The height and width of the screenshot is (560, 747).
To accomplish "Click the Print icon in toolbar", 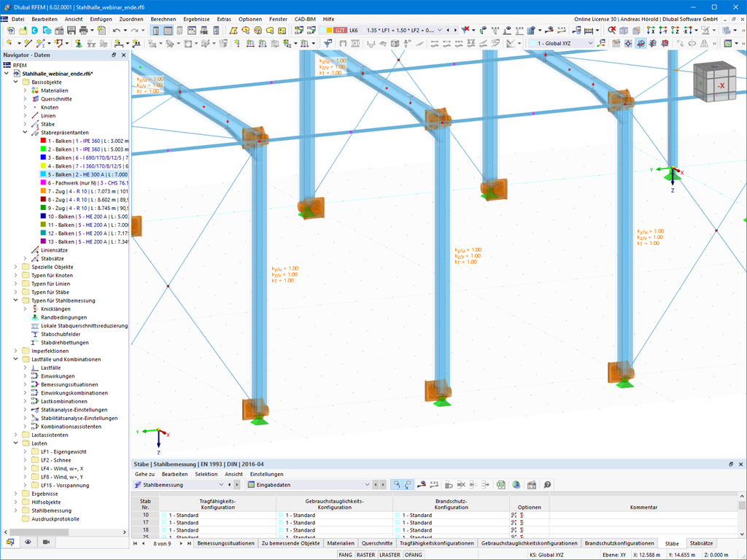I will [x=83, y=31].
